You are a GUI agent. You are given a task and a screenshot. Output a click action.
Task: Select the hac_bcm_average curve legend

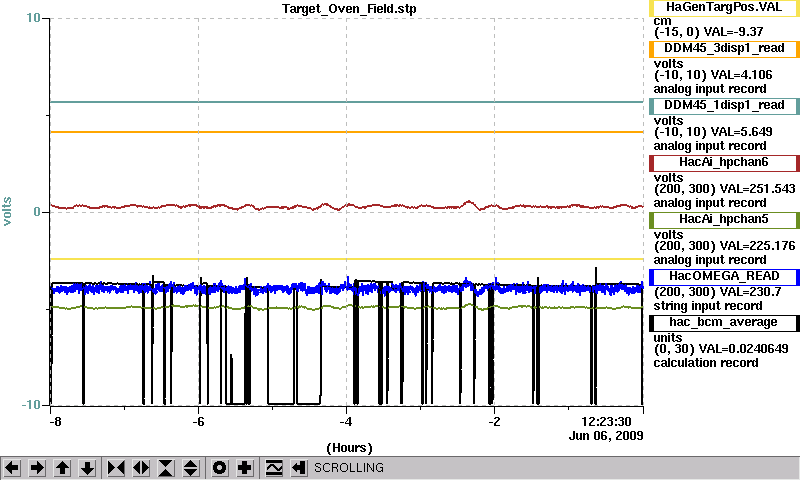tap(724, 323)
